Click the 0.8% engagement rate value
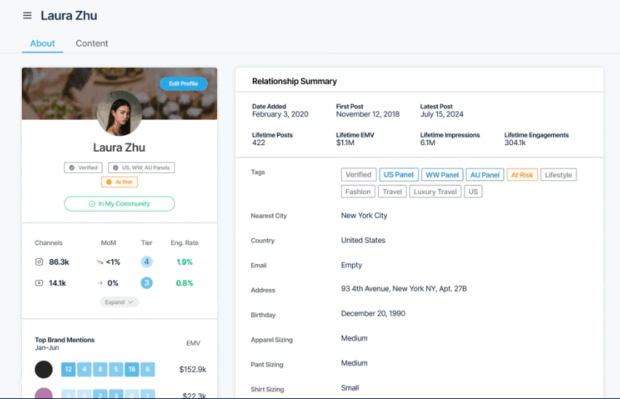The height and width of the screenshot is (399, 620). click(184, 283)
